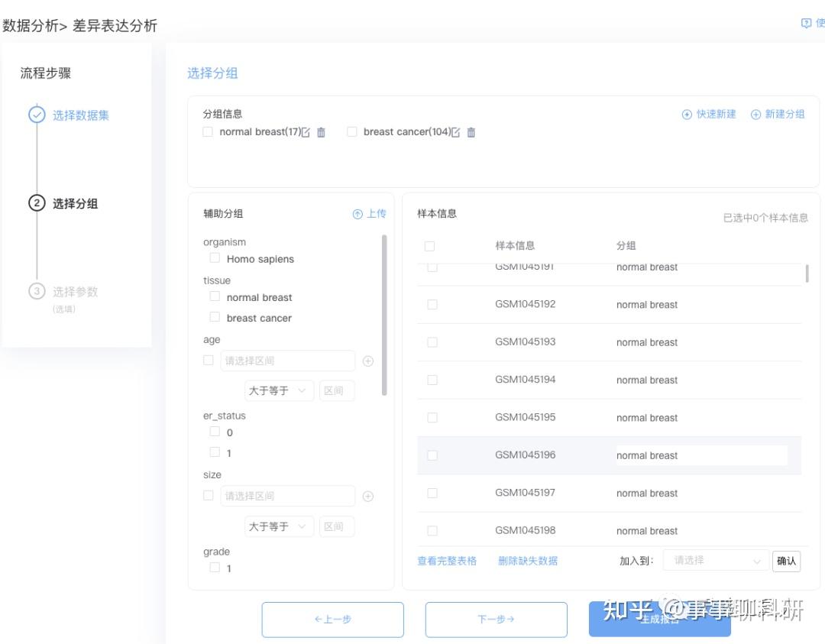This screenshot has width=825, height=644.
Task: Go to 选择分组 step
Action: tap(75, 204)
